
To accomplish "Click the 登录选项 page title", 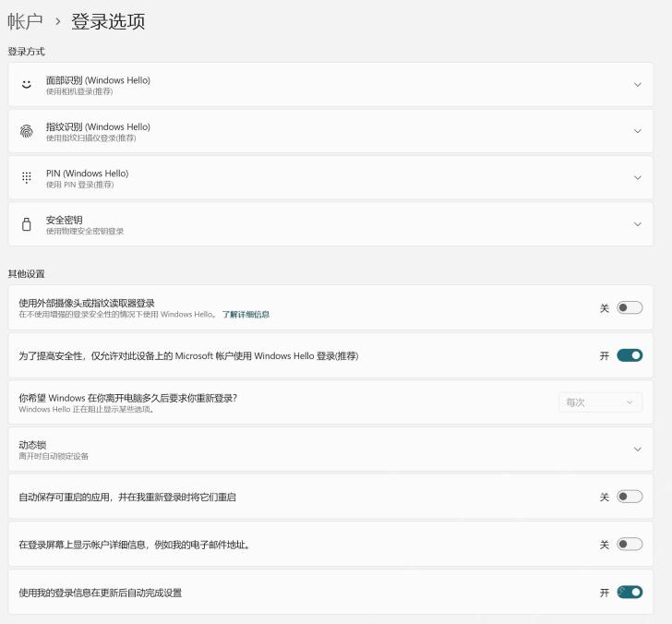I will point(108,21).
